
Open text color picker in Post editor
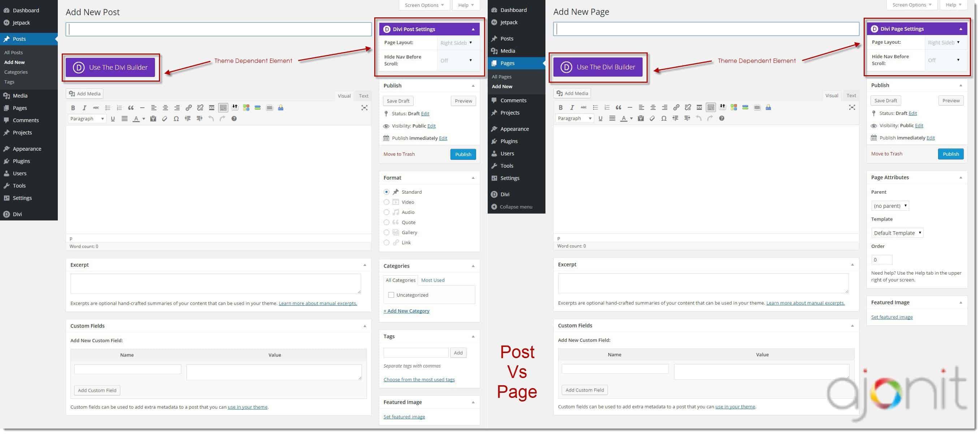tap(143, 119)
